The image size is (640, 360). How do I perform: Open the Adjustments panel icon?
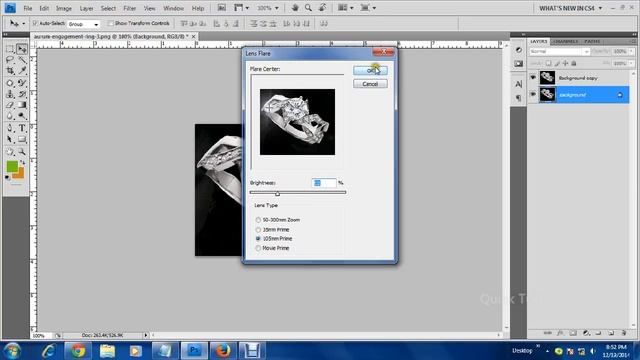tap(518, 50)
